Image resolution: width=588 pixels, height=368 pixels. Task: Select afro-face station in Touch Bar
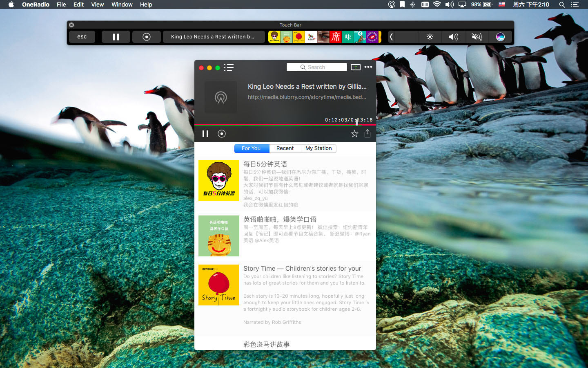pyautogui.click(x=274, y=37)
